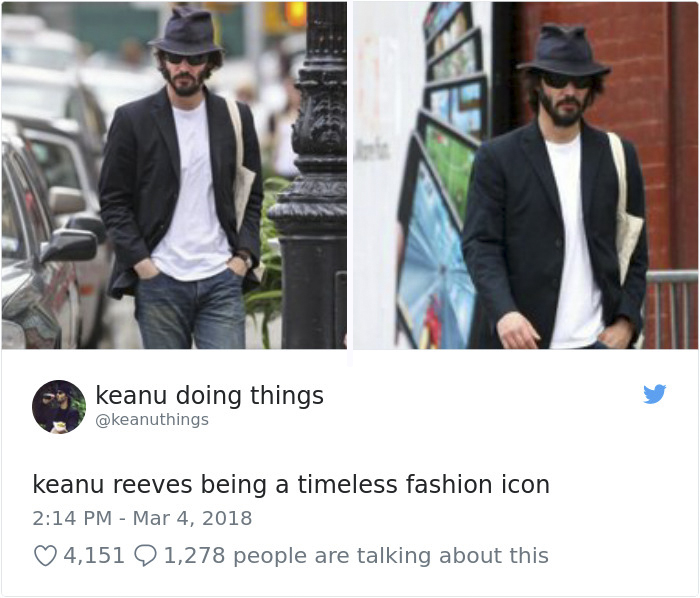Open the 2:14 PM - Mar 4, 2018 timestamp
The image size is (700, 598).
[142, 518]
